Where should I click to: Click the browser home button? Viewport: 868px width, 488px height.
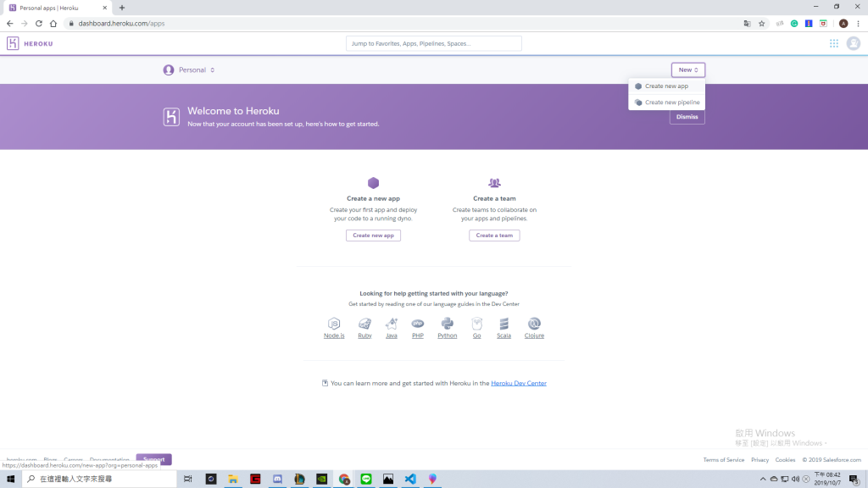(53, 23)
